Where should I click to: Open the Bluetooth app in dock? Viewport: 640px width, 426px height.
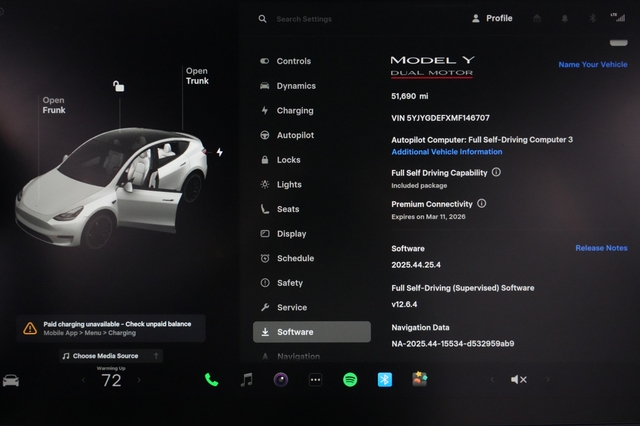tap(384, 380)
